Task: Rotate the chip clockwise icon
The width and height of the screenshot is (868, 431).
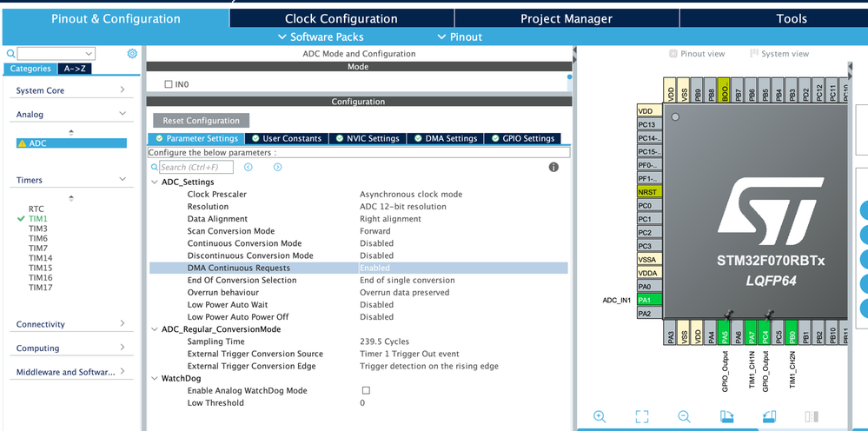Action: (x=727, y=416)
